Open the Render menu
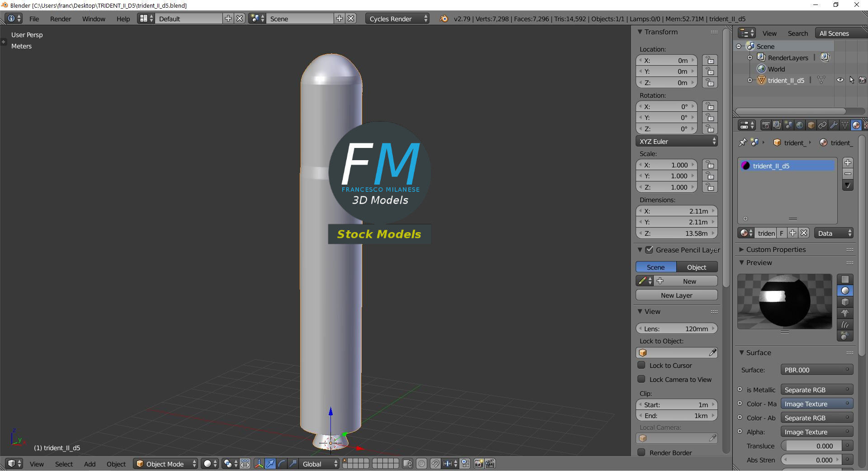The image size is (868, 471). (61, 19)
